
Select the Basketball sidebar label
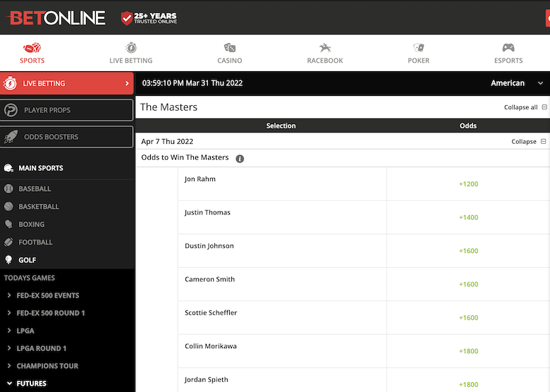(x=39, y=207)
